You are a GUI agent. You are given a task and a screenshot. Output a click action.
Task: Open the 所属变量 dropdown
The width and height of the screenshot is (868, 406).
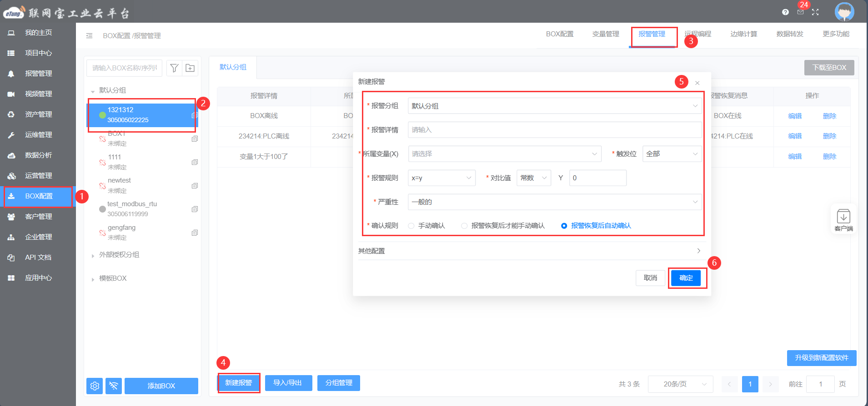pyautogui.click(x=505, y=154)
